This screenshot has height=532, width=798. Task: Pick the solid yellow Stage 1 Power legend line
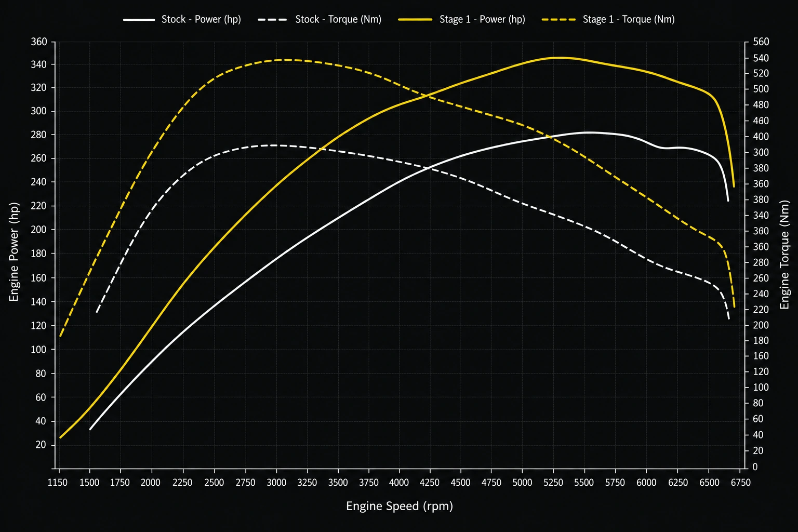416,20
